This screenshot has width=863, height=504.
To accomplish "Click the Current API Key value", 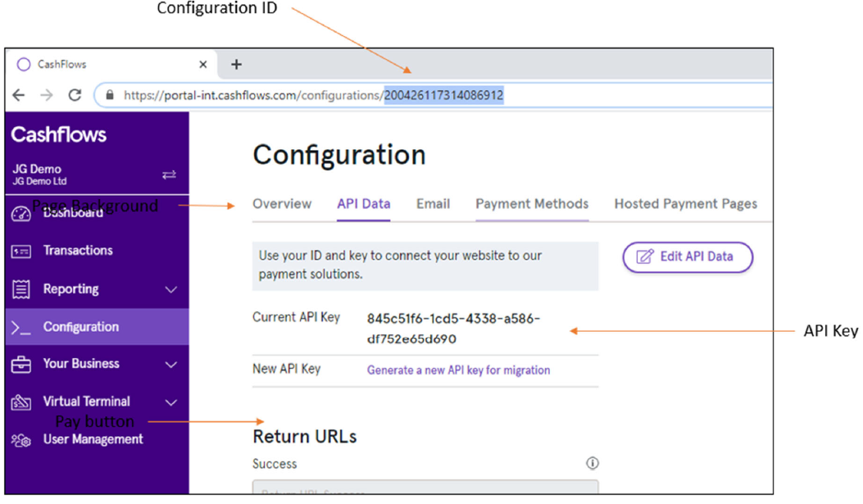I will pyautogui.click(x=453, y=329).
